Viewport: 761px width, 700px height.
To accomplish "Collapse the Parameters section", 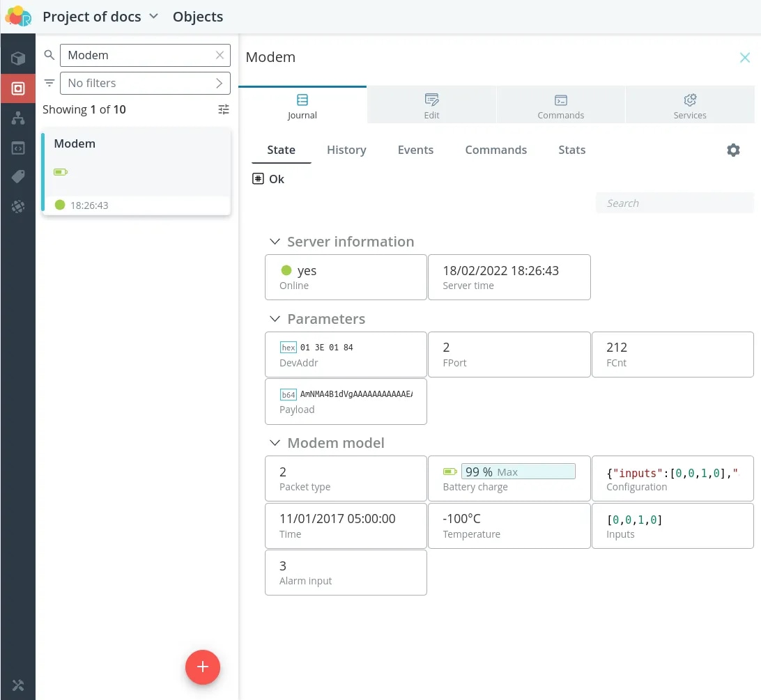I will click(x=275, y=319).
